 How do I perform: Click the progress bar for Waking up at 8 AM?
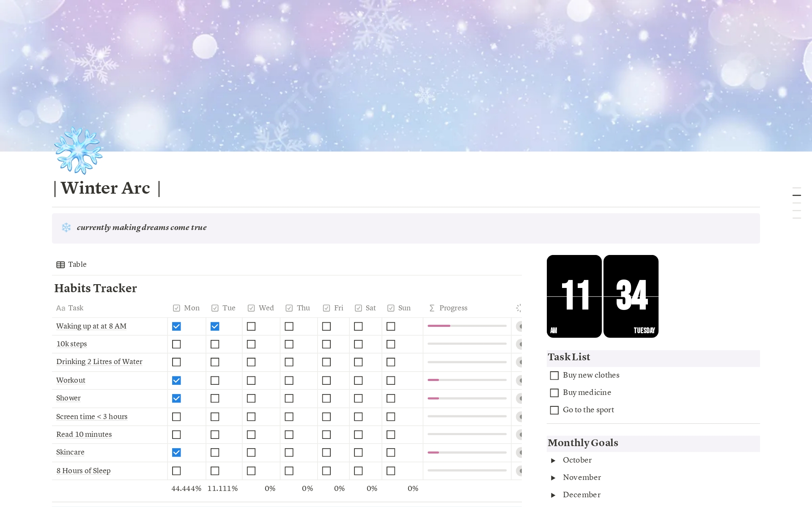[x=466, y=326]
